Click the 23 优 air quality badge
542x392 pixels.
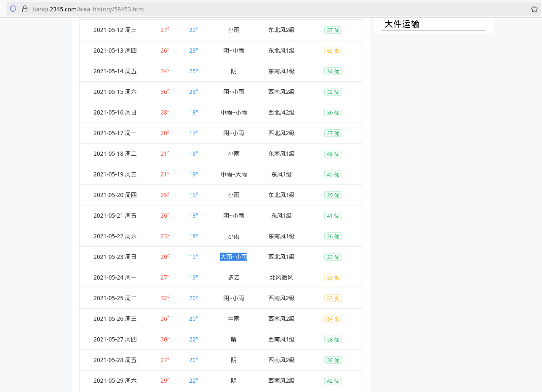(333, 257)
